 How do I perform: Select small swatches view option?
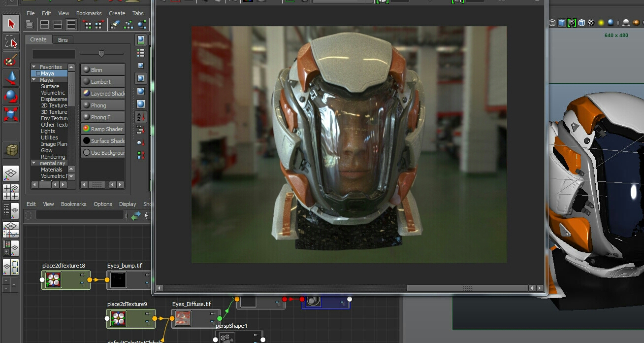tap(141, 65)
